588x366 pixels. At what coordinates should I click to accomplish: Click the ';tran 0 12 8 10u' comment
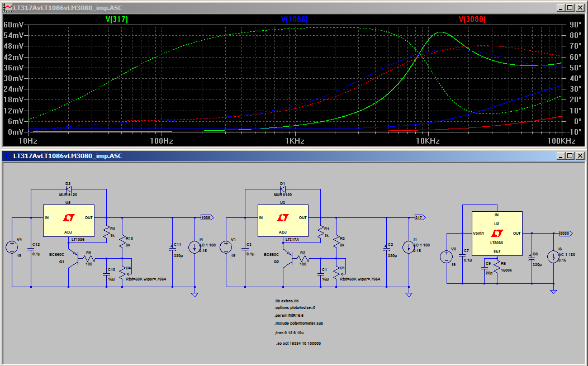pos(289,332)
